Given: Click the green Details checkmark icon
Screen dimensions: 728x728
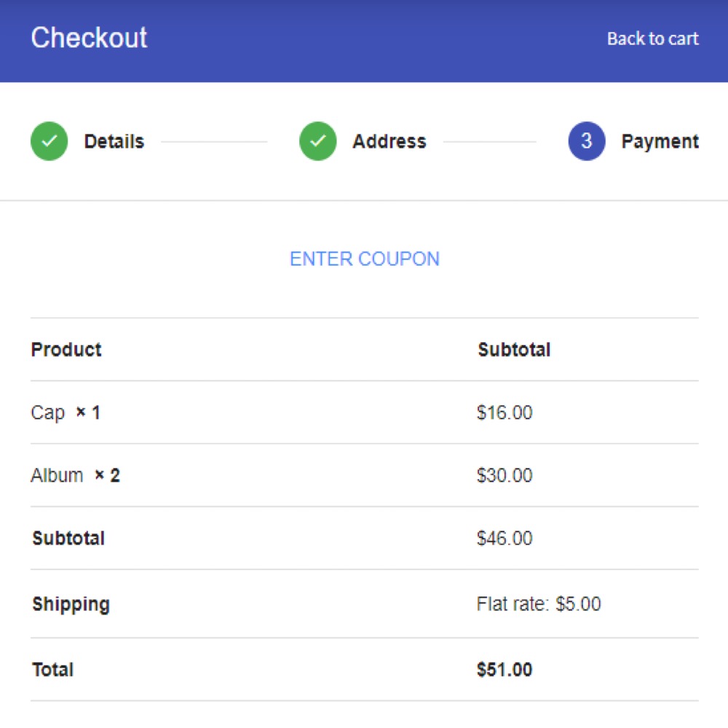Looking at the screenshot, I should point(50,141).
